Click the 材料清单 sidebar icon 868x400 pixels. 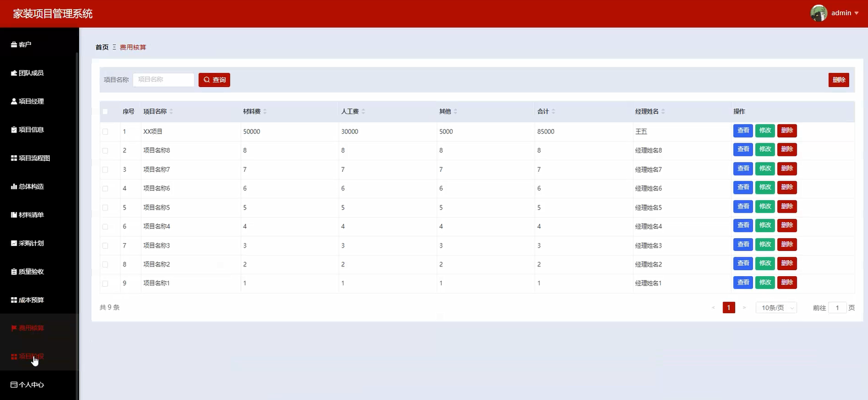[14, 215]
